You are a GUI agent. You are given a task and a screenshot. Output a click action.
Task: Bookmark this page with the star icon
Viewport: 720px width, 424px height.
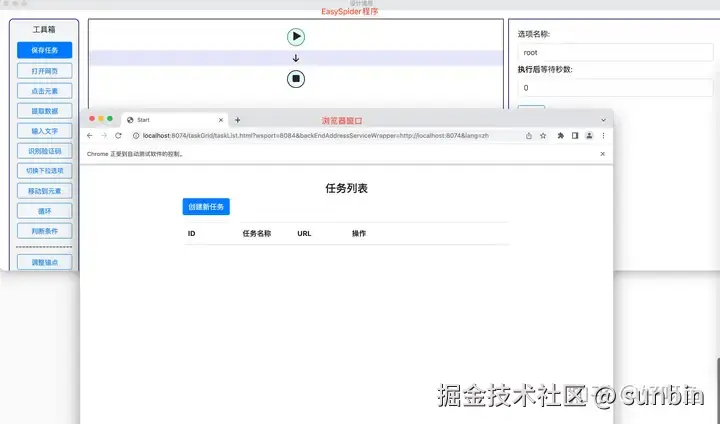click(543, 136)
